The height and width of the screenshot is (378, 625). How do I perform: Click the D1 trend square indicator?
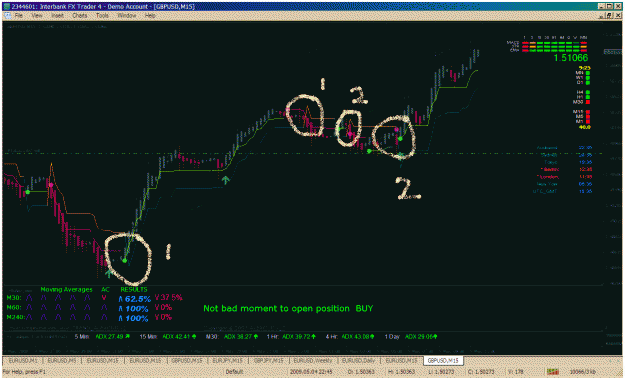pos(588,83)
